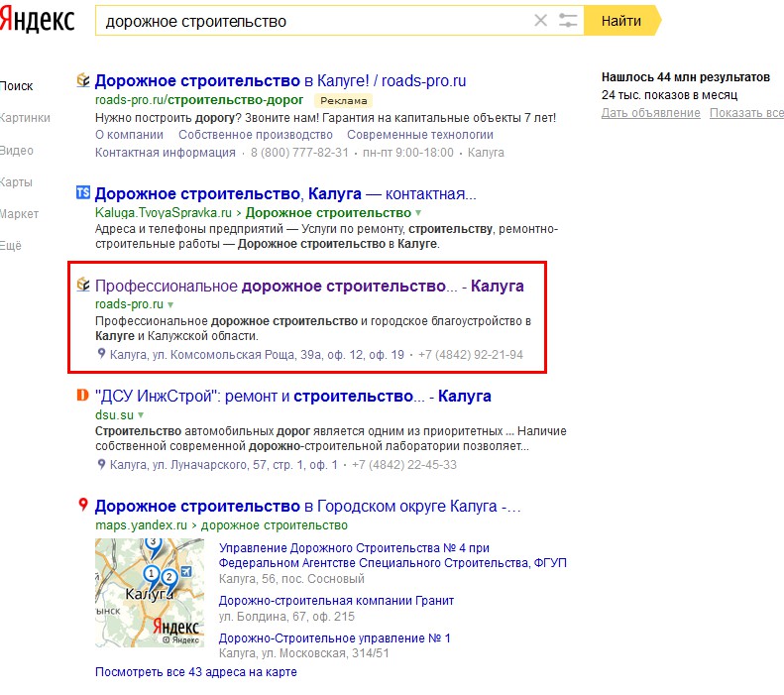Screen dimensions: 784x695
Task: Open Собственное производство sitelink
Action: click(256, 135)
